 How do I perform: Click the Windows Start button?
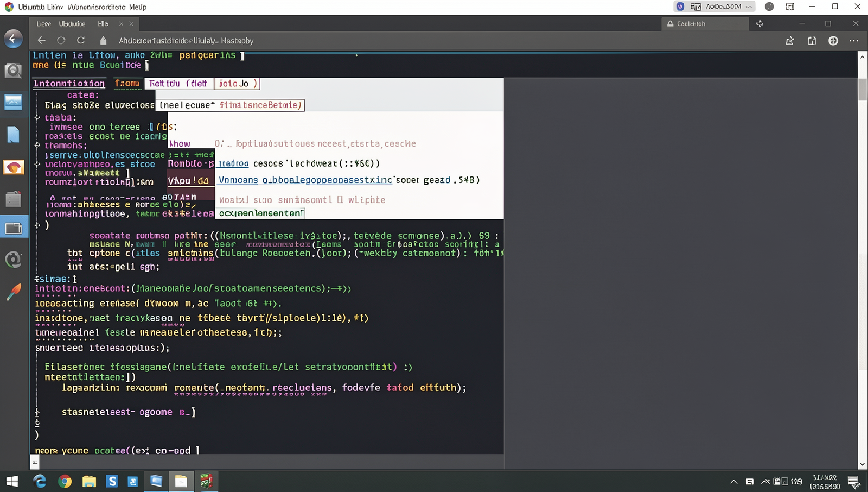[x=12, y=481]
